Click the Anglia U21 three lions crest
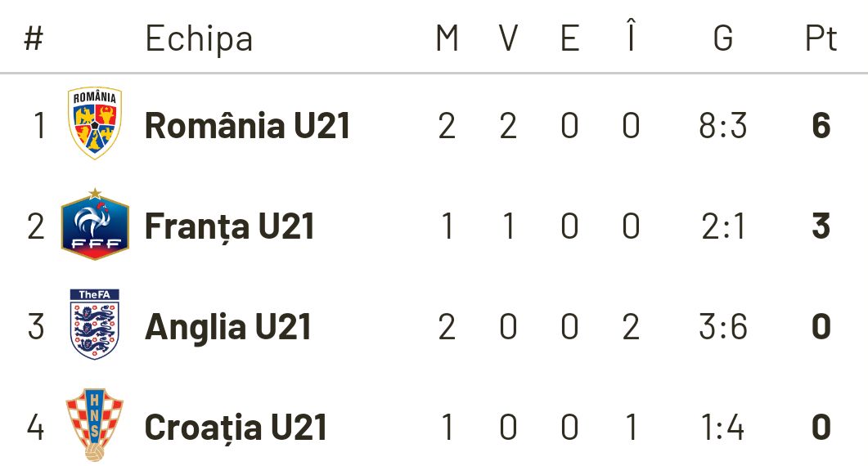 95,325
